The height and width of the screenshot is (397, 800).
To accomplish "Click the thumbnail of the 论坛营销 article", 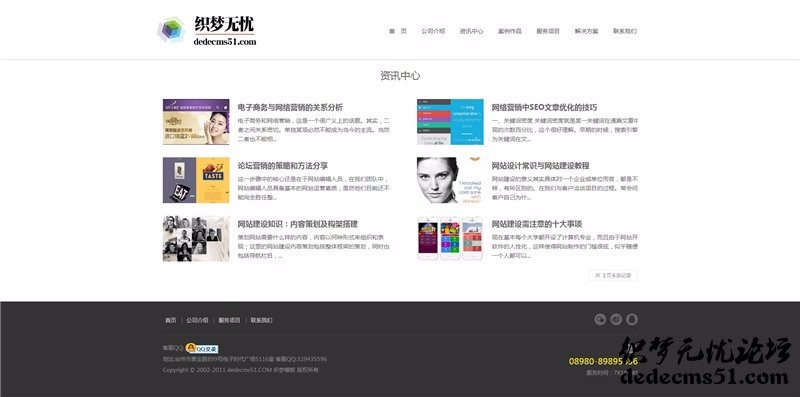I will tap(196, 180).
